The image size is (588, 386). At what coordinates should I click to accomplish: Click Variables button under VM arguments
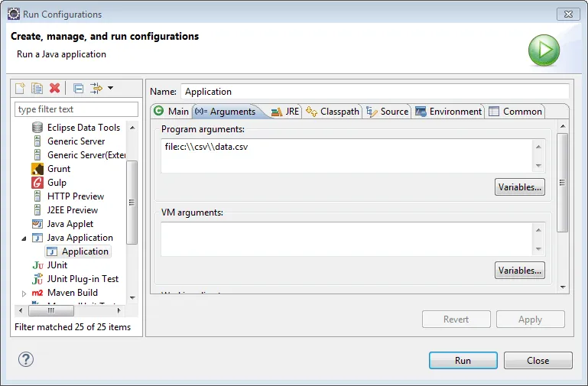point(519,271)
